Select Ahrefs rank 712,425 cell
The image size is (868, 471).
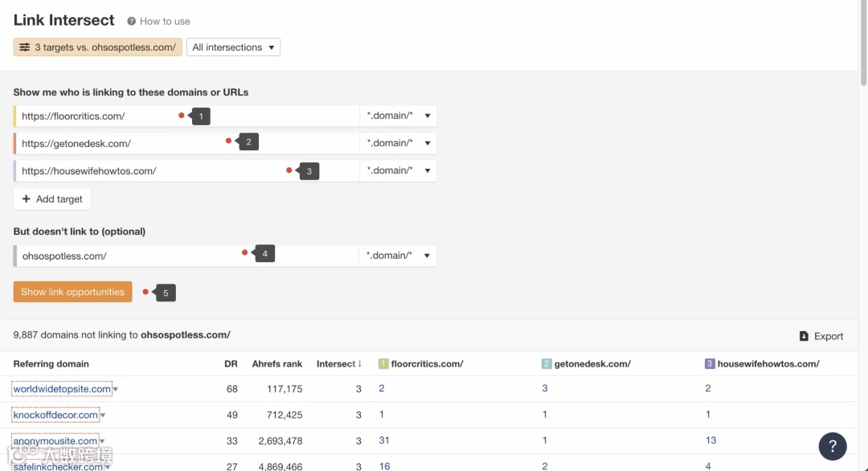pyautogui.click(x=285, y=415)
